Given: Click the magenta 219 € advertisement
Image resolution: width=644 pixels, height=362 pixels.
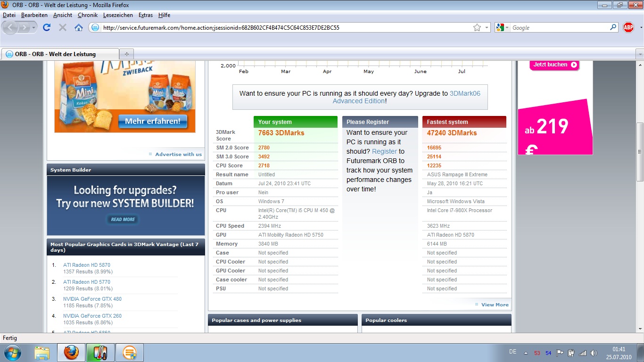Looking at the screenshot, I should click(555, 126).
